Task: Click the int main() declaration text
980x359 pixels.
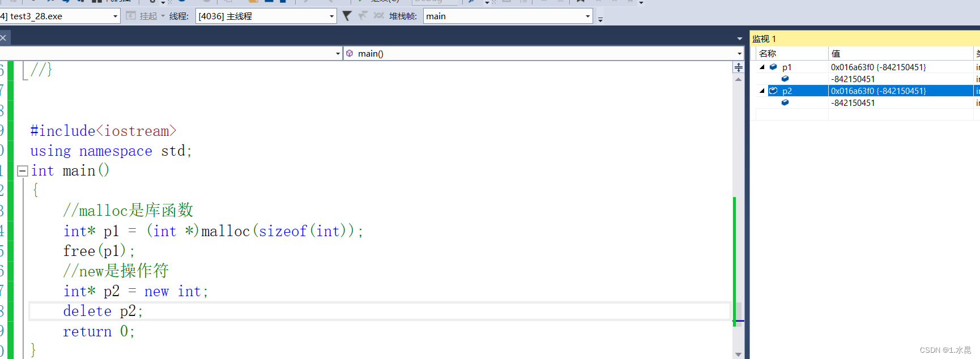Action: click(x=70, y=170)
